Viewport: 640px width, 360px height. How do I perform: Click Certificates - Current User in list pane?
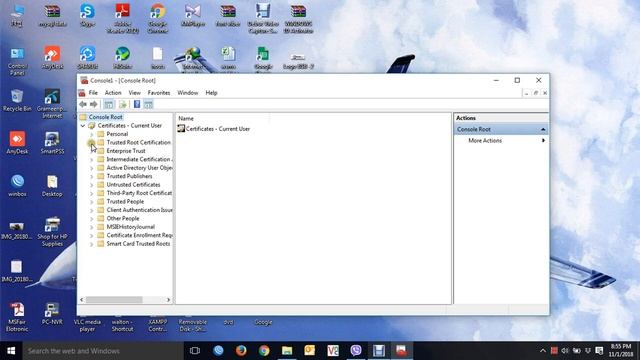[218, 129]
